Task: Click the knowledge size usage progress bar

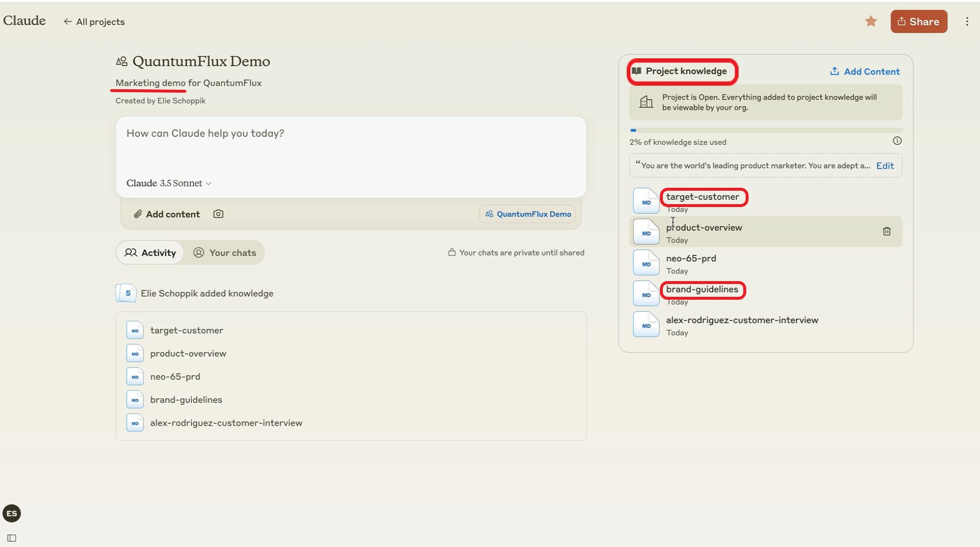Action: click(x=765, y=130)
